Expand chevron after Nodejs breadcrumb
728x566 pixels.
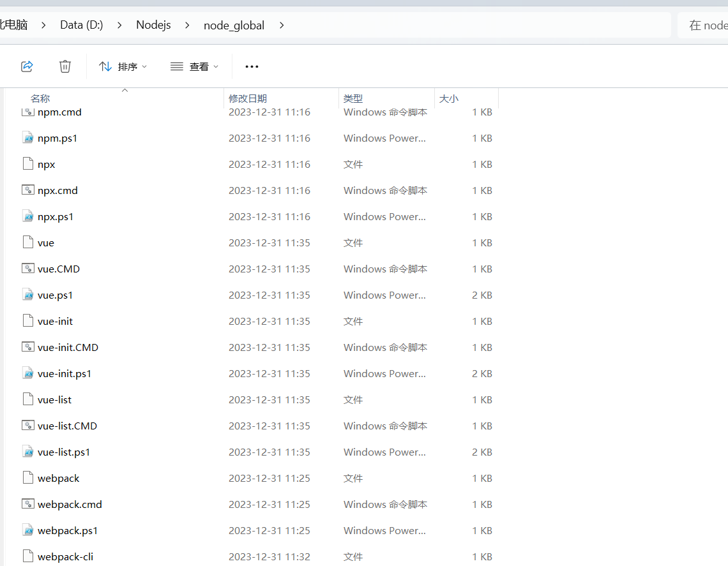(x=187, y=25)
